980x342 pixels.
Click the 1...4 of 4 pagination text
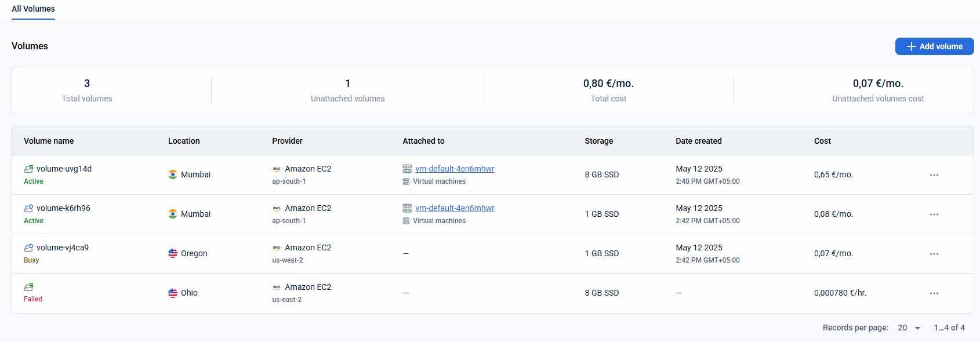(x=949, y=328)
